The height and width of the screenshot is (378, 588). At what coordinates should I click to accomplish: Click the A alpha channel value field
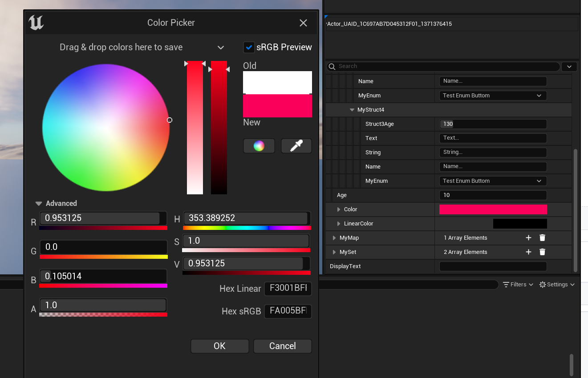103,305
